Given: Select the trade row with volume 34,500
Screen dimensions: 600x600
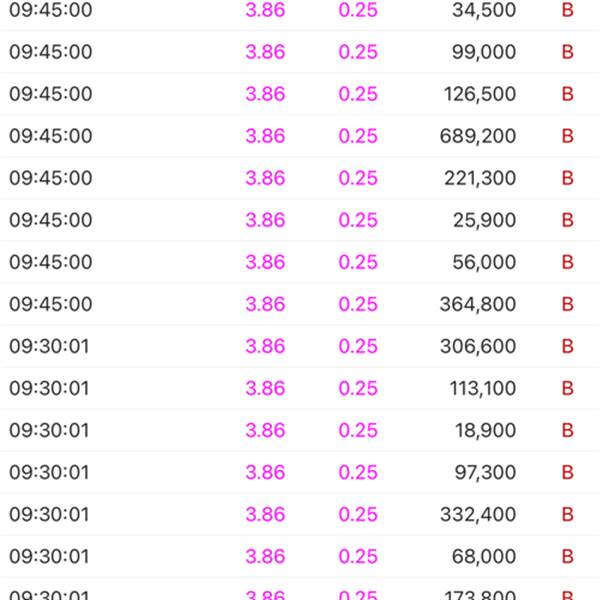Looking at the screenshot, I should point(300,15).
